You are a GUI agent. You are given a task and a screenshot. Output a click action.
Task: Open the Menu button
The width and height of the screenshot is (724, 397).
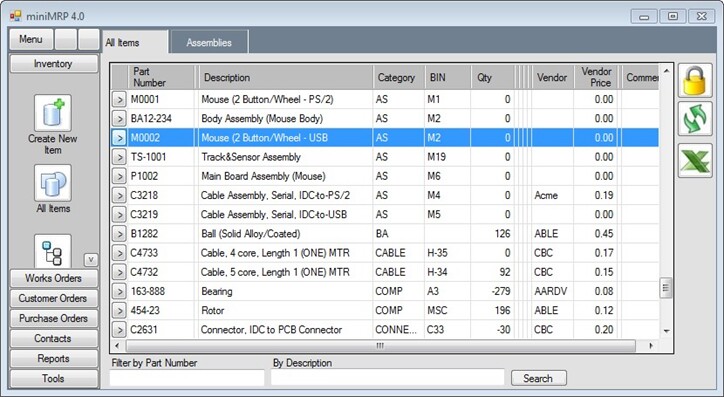(31, 39)
